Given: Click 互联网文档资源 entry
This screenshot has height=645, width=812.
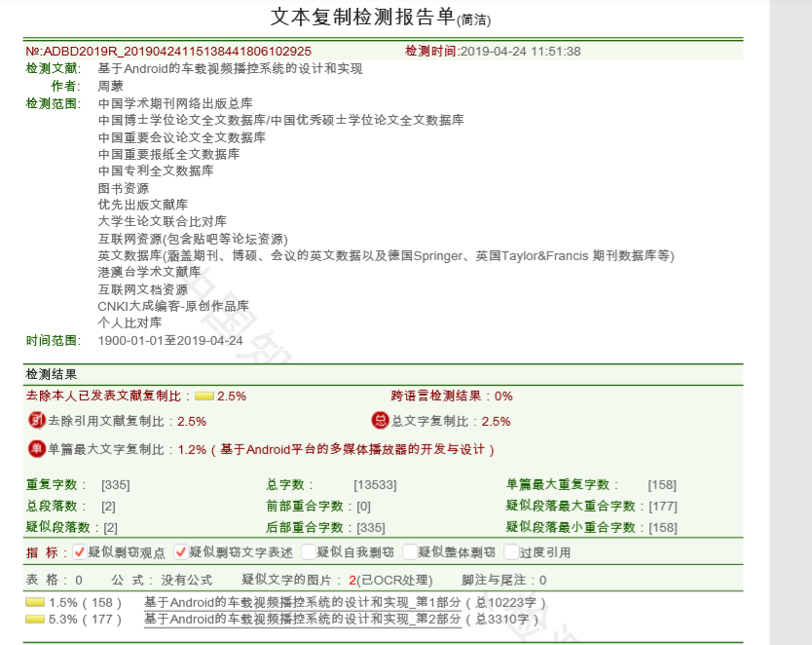Looking at the screenshot, I should [x=143, y=289].
